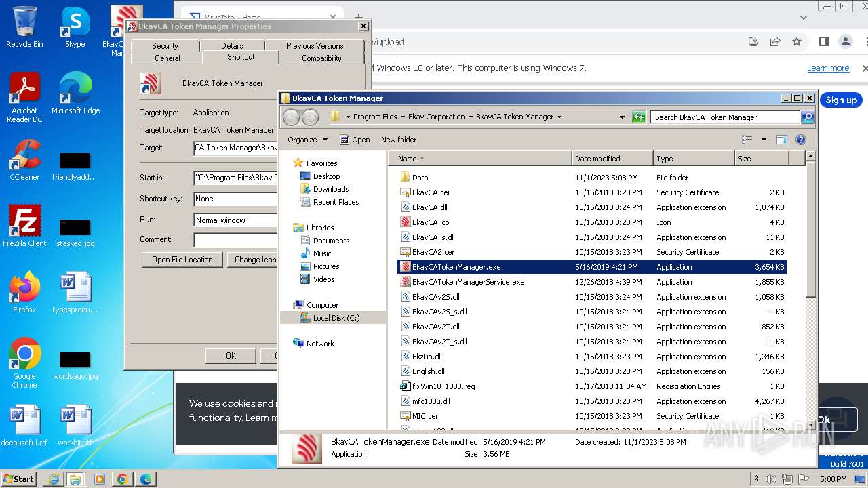Switch to Details tab in Properties
Viewport: 868px width, 488px height.
click(232, 46)
